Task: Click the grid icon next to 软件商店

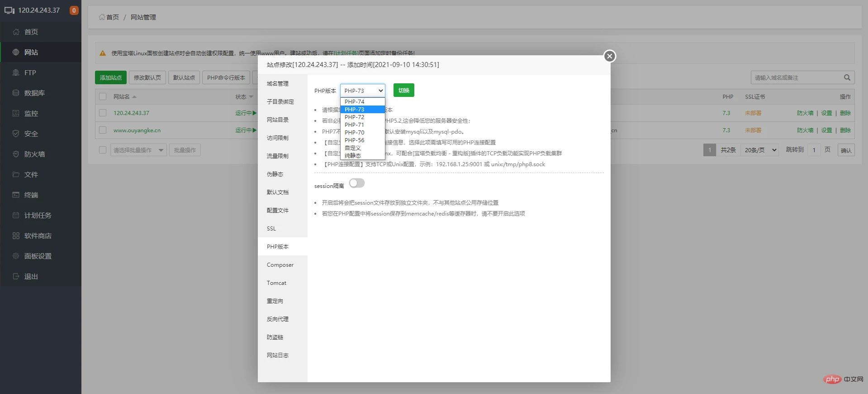Action: 16,235
